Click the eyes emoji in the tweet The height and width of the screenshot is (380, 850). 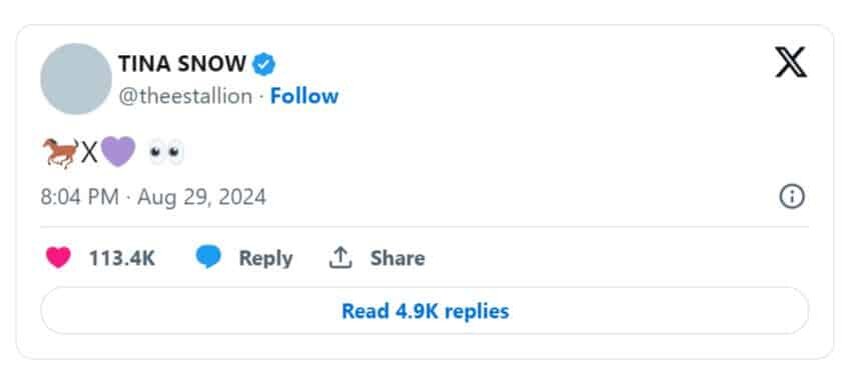166,153
